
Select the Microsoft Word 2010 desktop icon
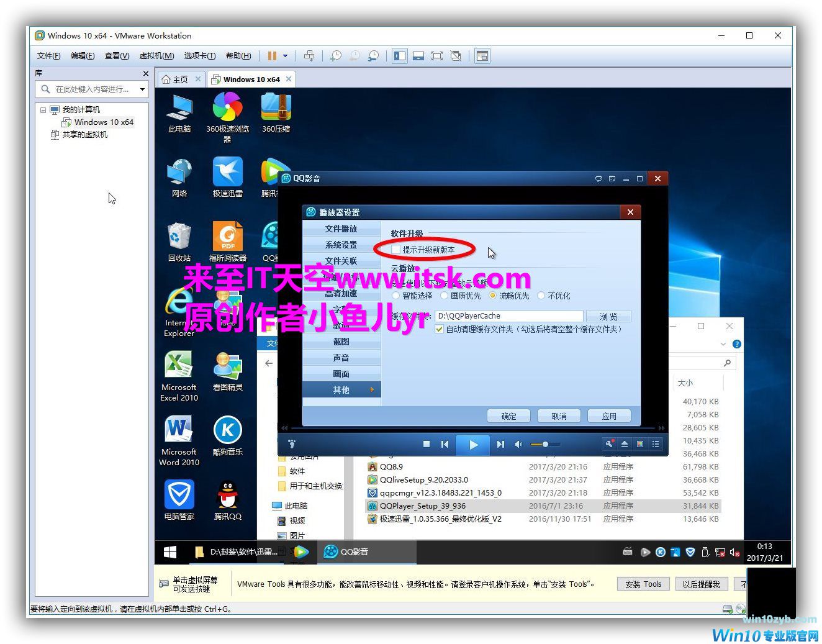tap(179, 441)
